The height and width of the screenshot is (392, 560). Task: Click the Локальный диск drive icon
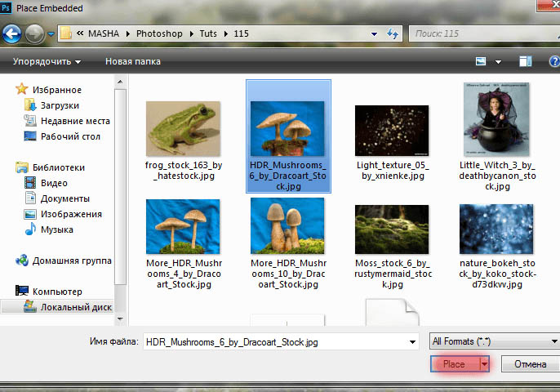tap(30, 306)
